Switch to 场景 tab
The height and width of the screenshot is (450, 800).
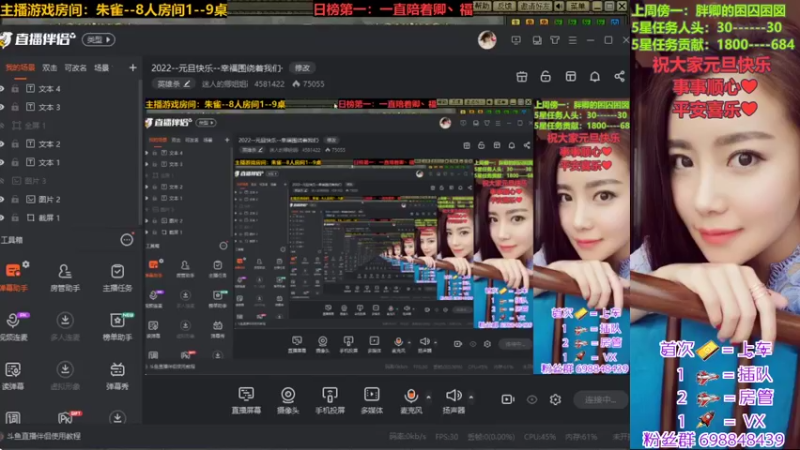point(102,68)
